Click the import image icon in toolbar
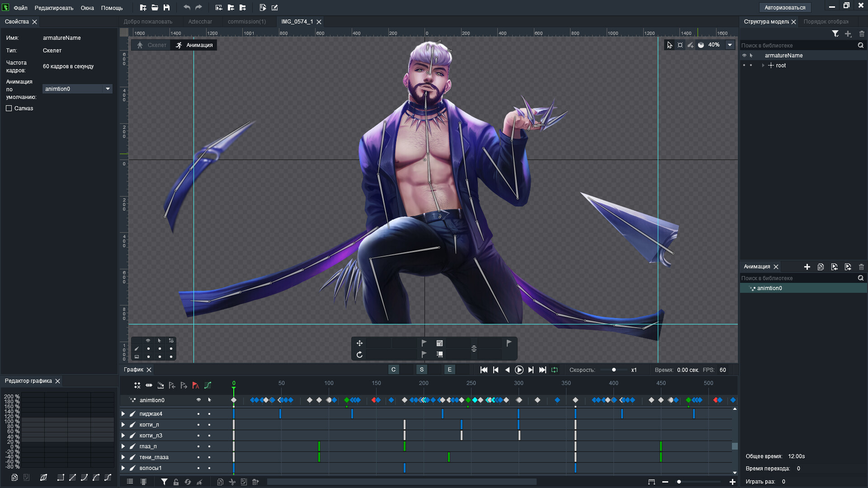This screenshot has width=868, height=488. pos(219,8)
